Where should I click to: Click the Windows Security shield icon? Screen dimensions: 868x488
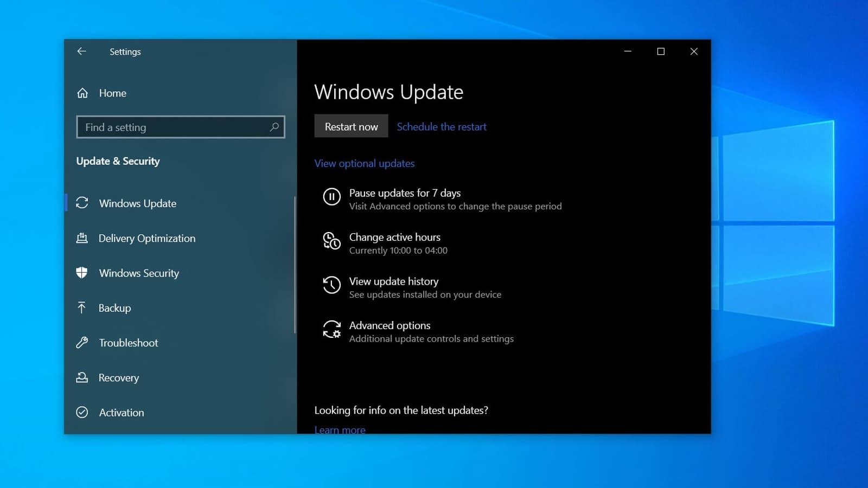click(82, 273)
